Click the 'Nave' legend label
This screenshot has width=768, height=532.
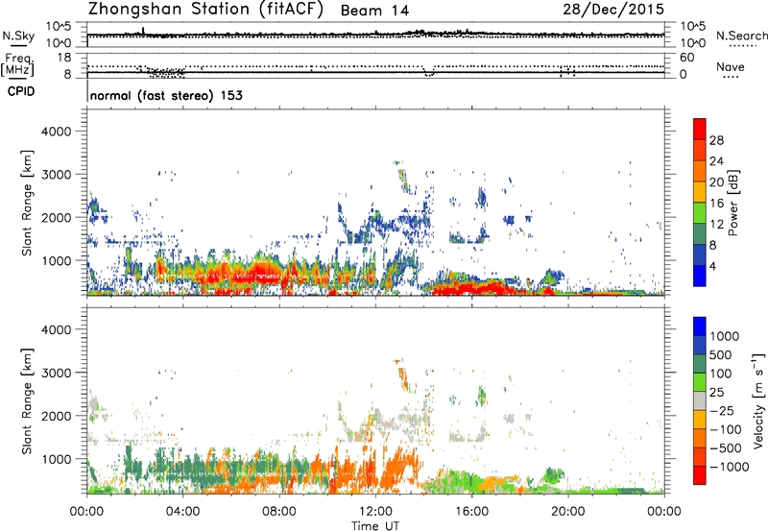(x=731, y=67)
